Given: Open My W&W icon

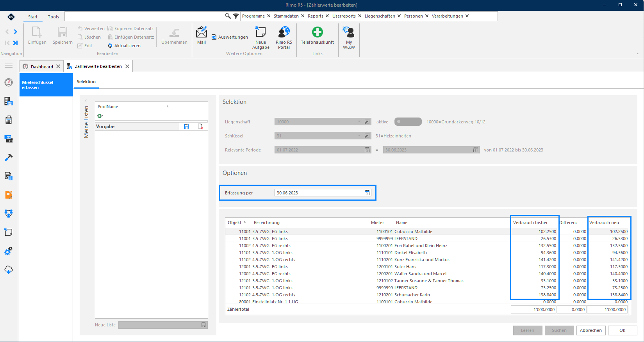Looking at the screenshot, I should click(349, 32).
